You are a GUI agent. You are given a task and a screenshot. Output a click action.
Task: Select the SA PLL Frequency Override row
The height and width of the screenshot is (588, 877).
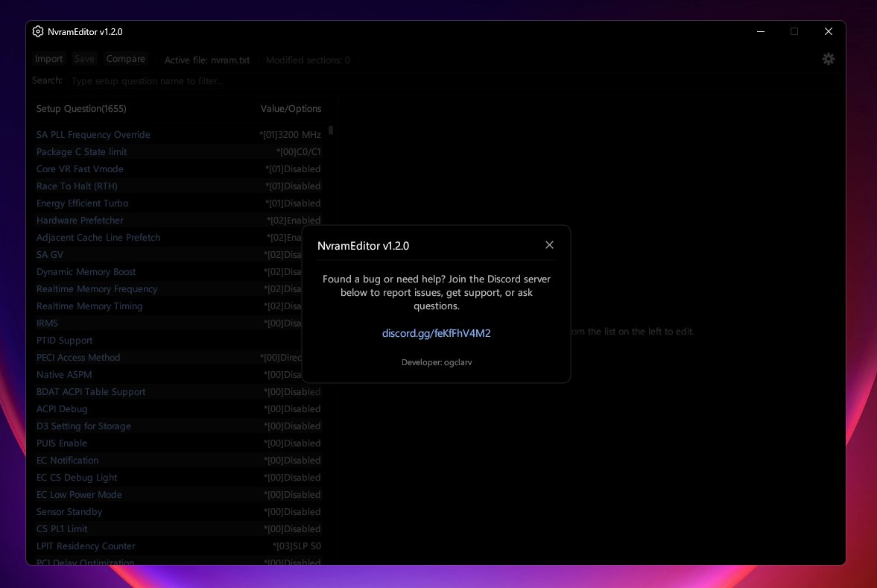178,134
